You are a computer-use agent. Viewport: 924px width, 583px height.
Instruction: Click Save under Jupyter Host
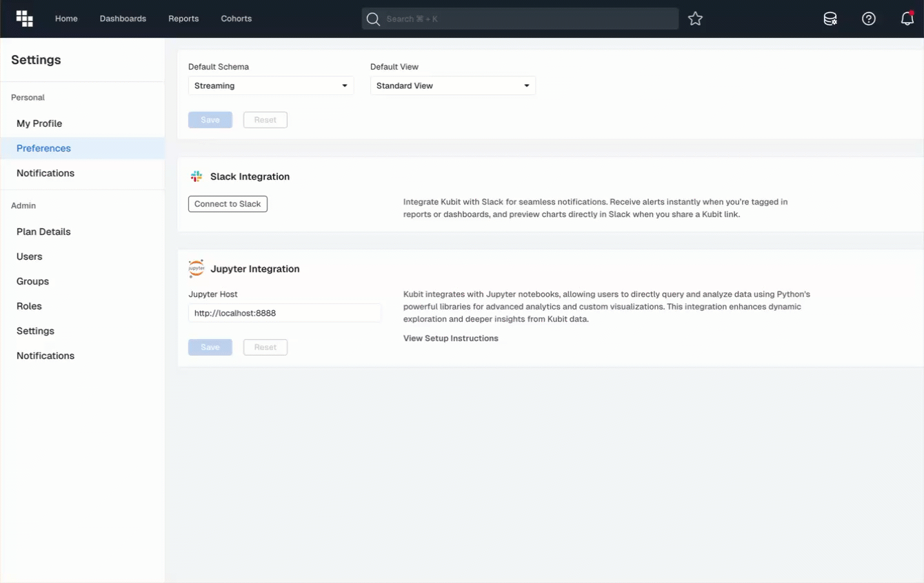point(210,347)
